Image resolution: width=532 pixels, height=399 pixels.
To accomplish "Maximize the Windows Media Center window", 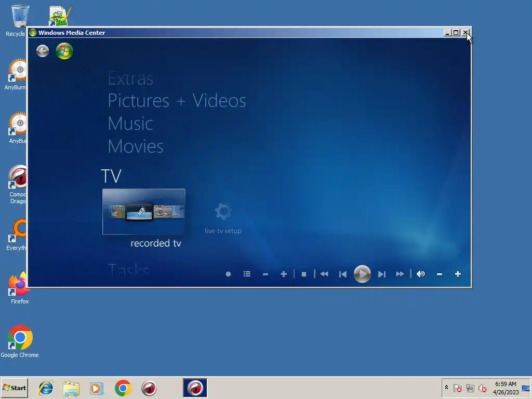I will pos(456,33).
